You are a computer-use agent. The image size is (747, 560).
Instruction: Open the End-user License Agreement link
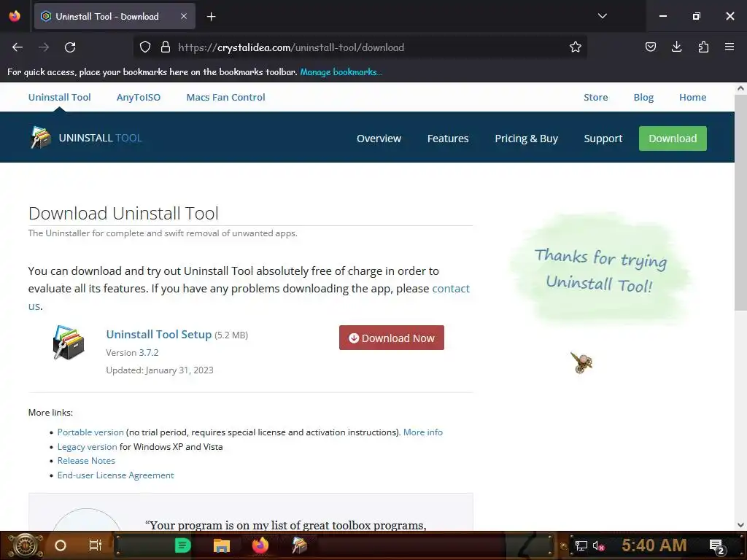116,475
